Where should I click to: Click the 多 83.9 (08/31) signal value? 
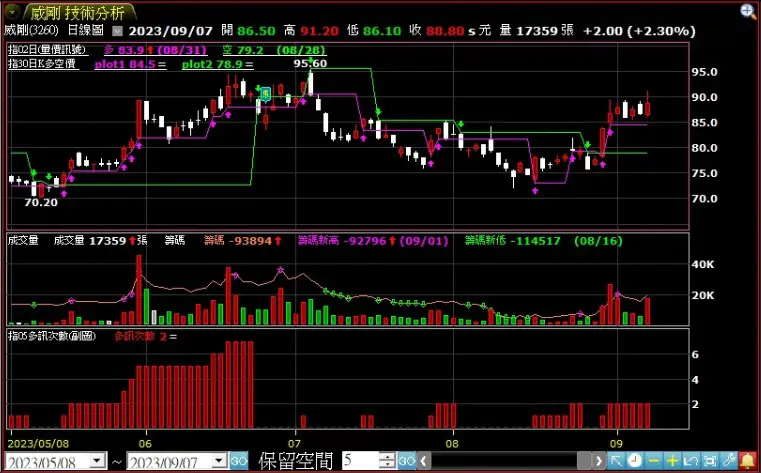[155, 50]
